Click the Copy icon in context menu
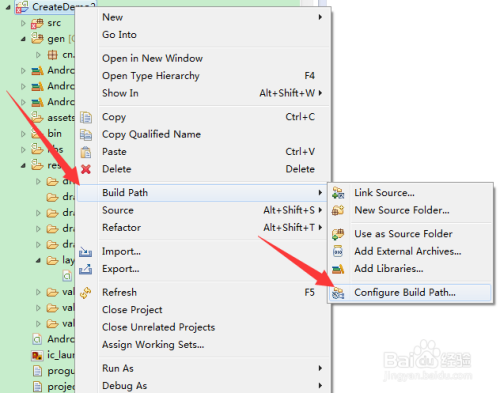This screenshot has width=500, height=393. pos(86,117)
